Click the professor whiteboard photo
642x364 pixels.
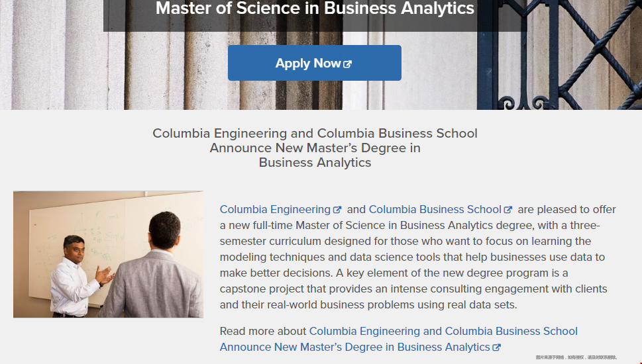(x=108, y=254)
